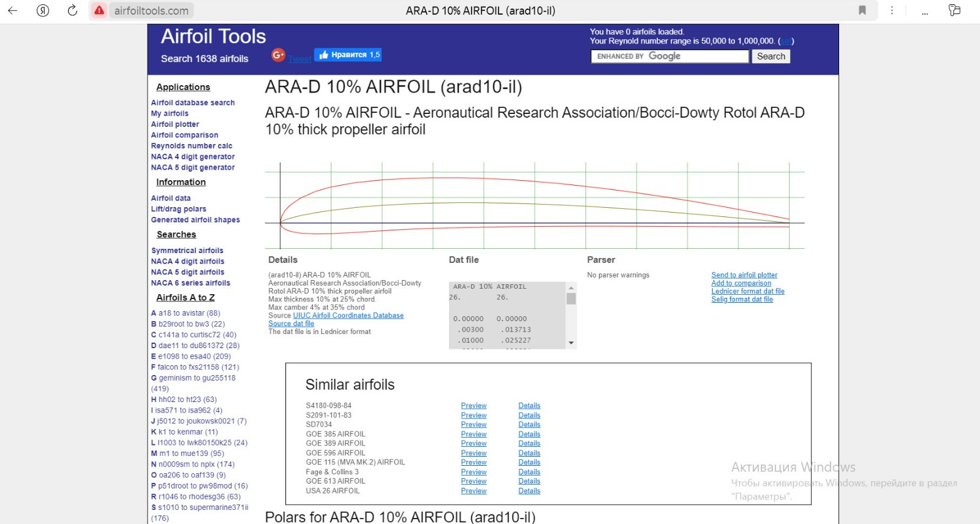Click Send to airfoil plotter
Image resolution: width=980 pixels, height=524 pixels.
pyautogui.click(x=744, y=275)
